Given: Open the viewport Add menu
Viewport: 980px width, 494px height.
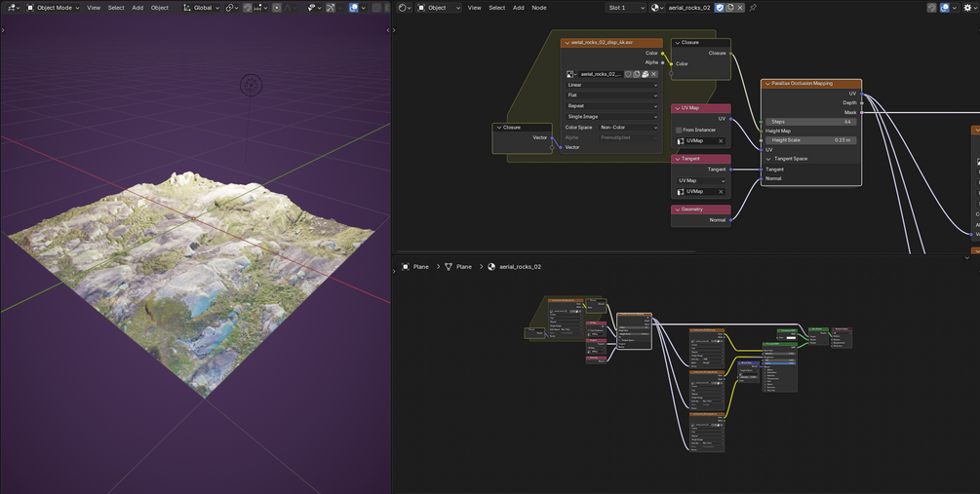Looking at the screenshot, I should tap(137, 8).
